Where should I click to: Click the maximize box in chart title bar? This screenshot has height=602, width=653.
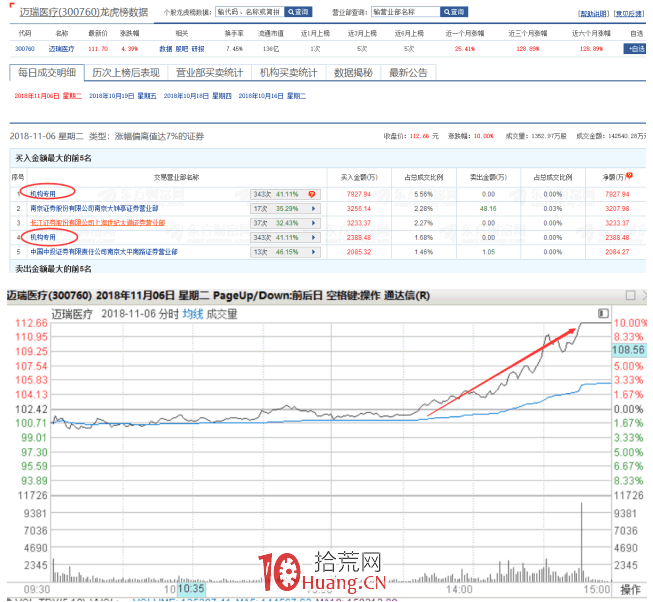631,296
